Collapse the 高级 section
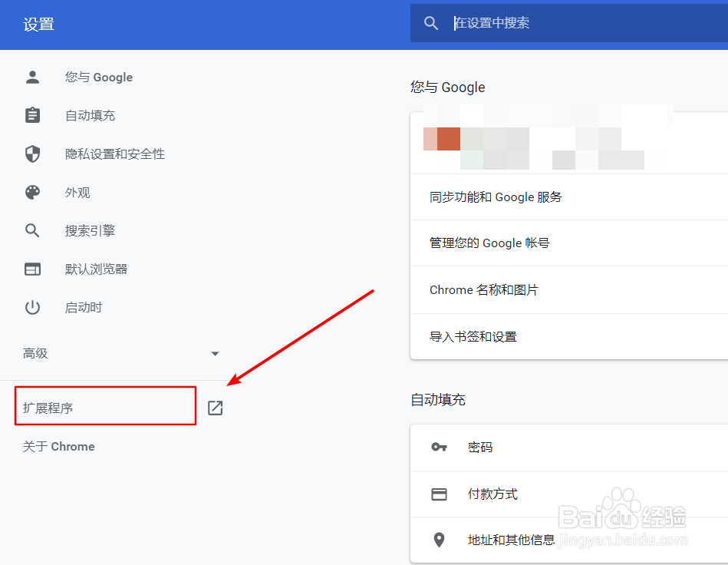This screenshot has width=728, height=565. pos(215,353)
